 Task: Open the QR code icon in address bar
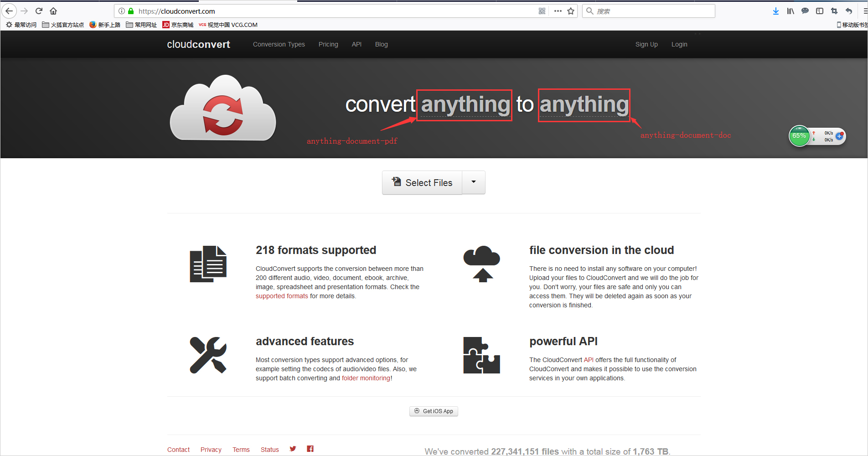tap(542, 11)
